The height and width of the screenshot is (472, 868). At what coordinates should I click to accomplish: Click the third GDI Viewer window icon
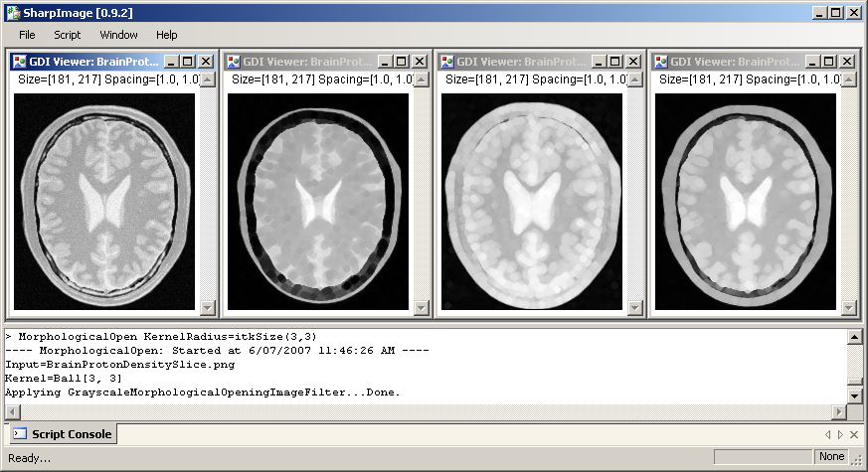446,62
